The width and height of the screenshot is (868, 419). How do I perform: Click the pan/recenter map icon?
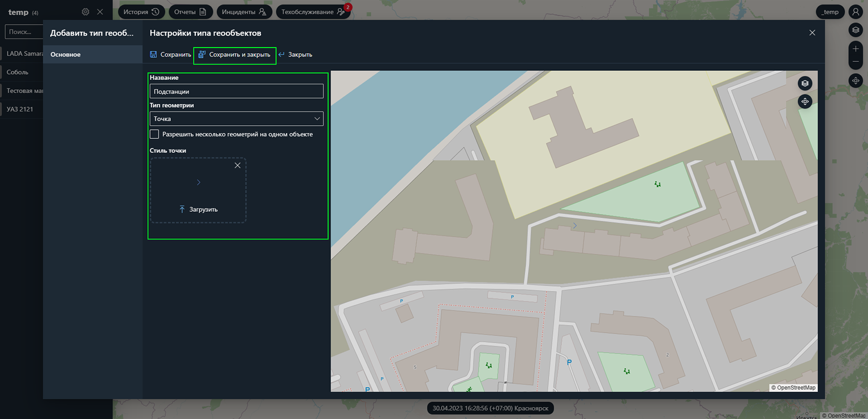pos(856,80)
